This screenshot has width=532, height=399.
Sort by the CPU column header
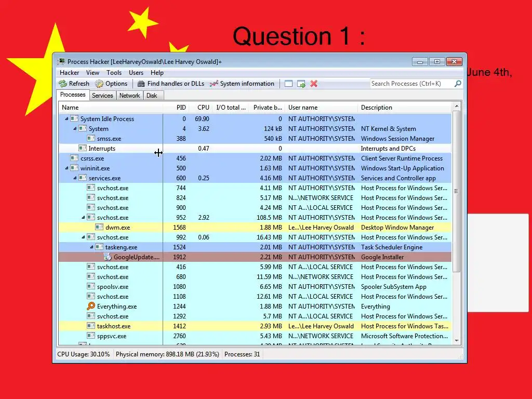tap(201, 108)
